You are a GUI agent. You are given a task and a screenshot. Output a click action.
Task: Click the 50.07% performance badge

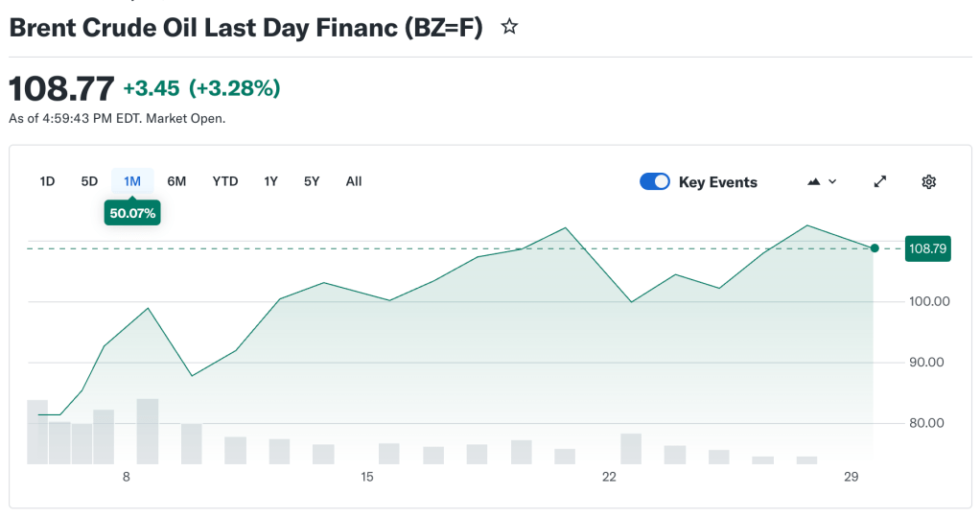pos(132,213)
